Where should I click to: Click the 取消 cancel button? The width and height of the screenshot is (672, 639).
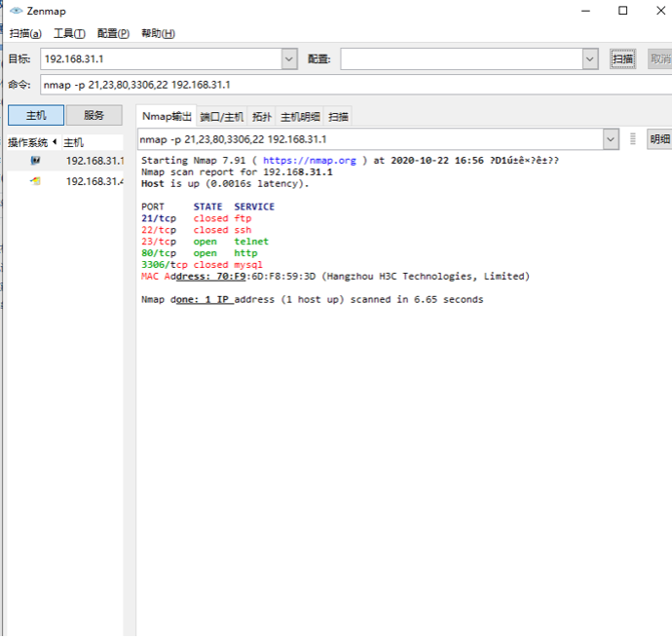click(x=660, y=58)
